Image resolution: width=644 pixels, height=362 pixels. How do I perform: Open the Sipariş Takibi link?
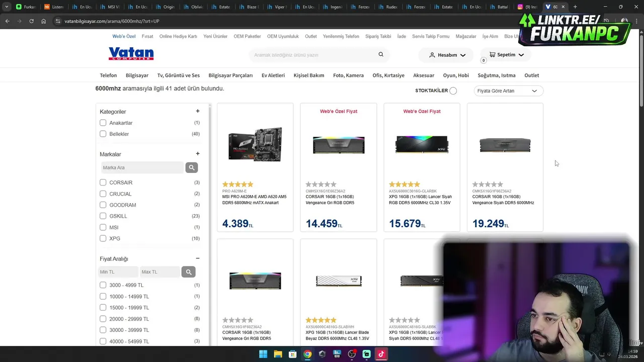tap(378, 37)
